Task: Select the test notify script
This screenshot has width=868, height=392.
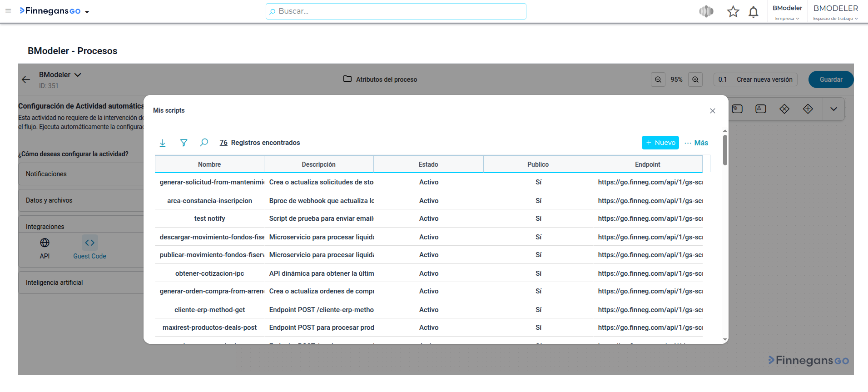Action: point(209,218)
